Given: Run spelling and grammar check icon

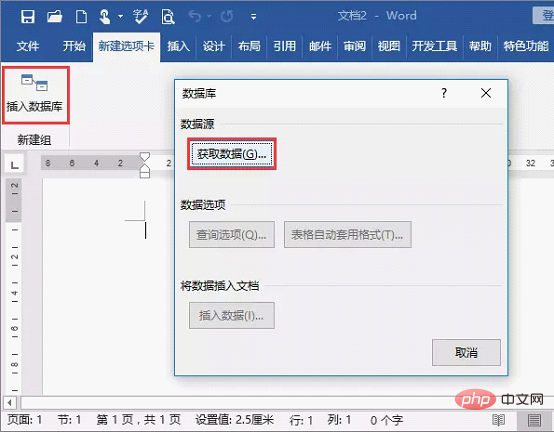Looking at the screenshot, I should coord(140,16).
